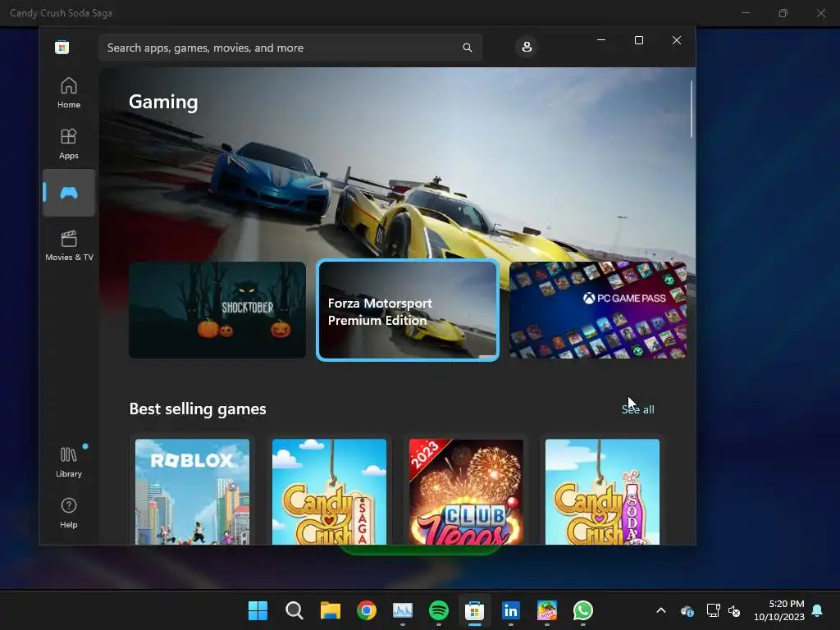Select the Gaming controller sidebar icon

click(69, 193)
